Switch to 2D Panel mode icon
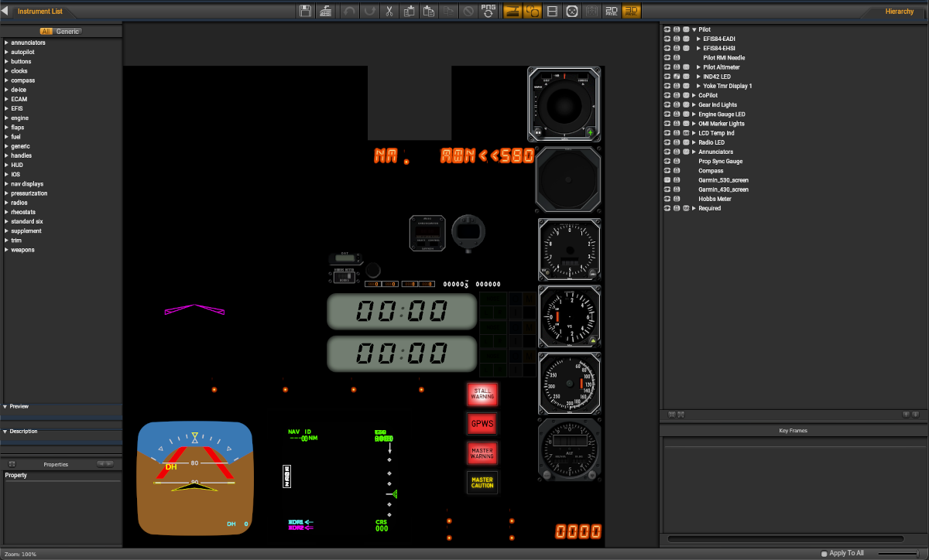The width and height of the screenshot is (929, 560). pos(612,12)
